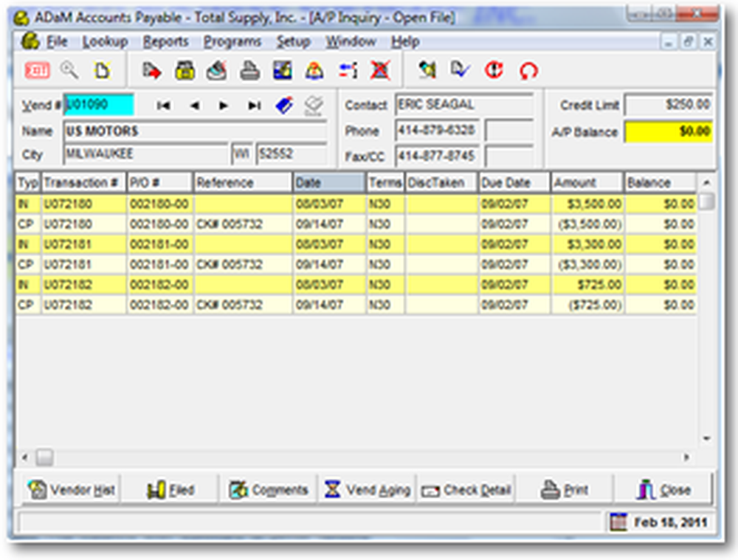Click the magnifying glass search icon
This screenshot has height=560, width=738.
point(69,70)
